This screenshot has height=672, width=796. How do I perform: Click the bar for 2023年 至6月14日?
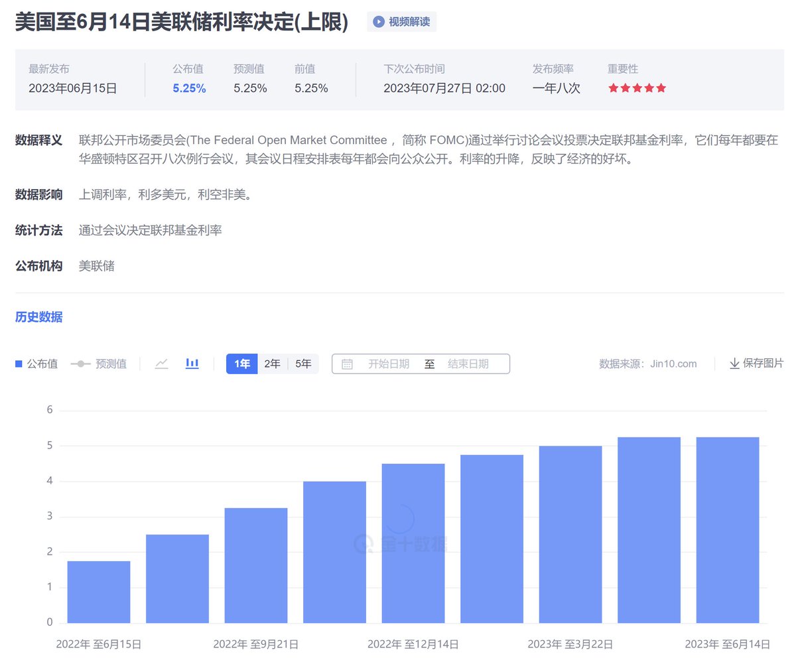tap(728, 530)
